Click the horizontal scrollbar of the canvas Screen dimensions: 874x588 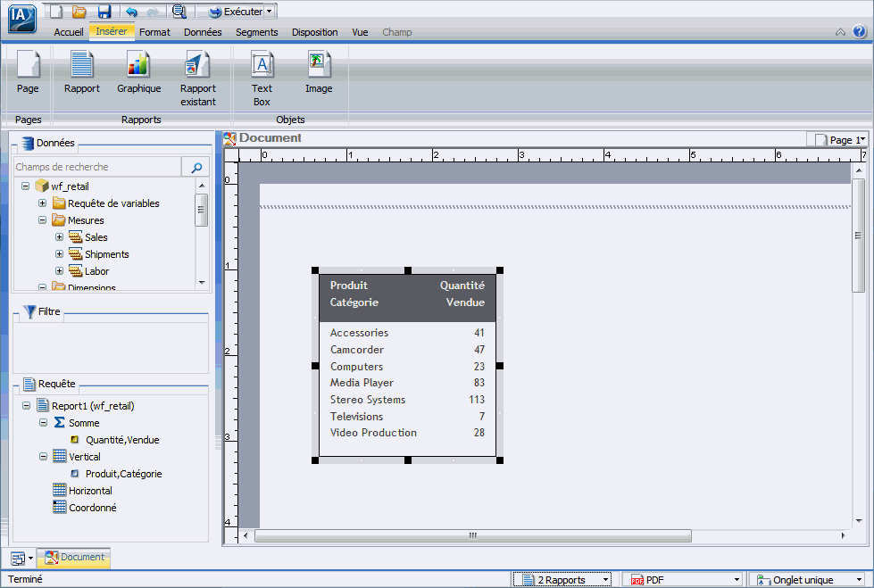[472, 535]
